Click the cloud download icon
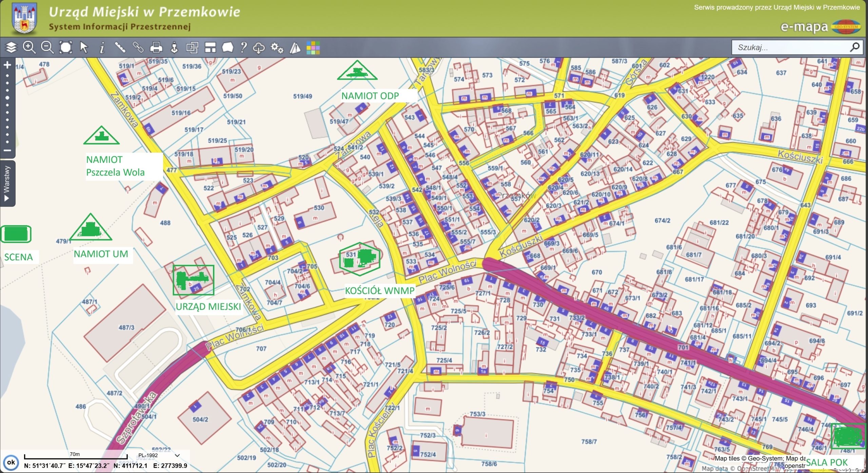The width and height of the screenshot is (868, 473). pyautogui.click(x=259, y=48)
